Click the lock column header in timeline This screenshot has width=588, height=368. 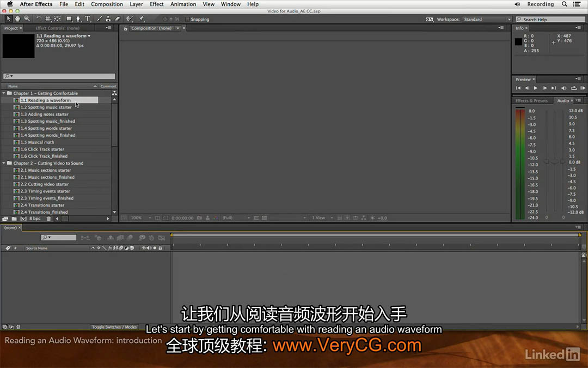coord(160,248)
